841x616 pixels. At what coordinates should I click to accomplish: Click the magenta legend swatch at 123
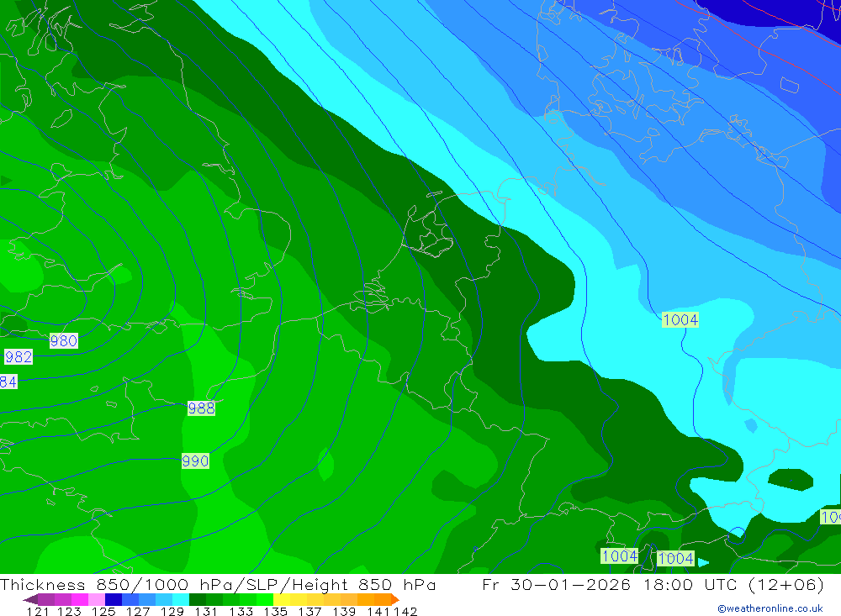(x=80, y=599)
